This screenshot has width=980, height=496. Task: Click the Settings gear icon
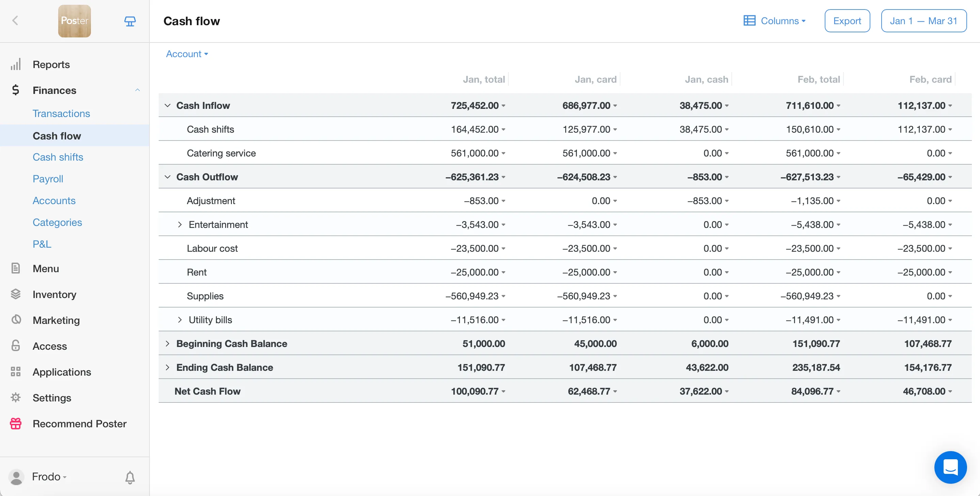16,398
